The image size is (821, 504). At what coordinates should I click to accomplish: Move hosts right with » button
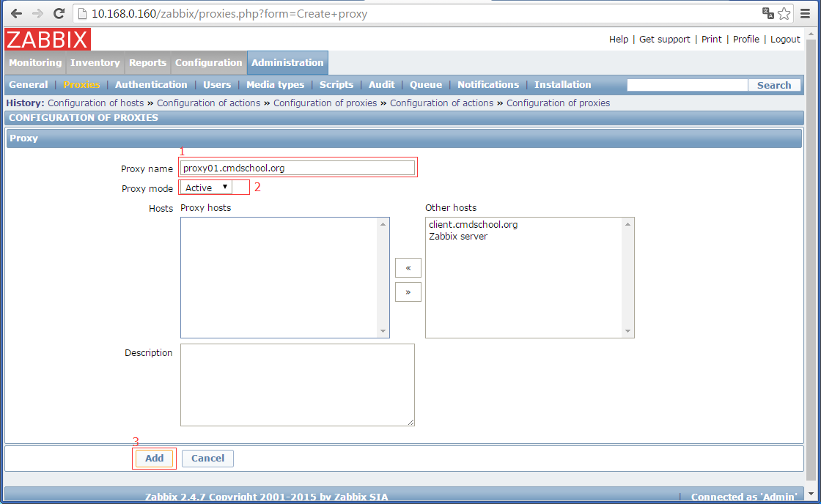click(x=408, y=292)
